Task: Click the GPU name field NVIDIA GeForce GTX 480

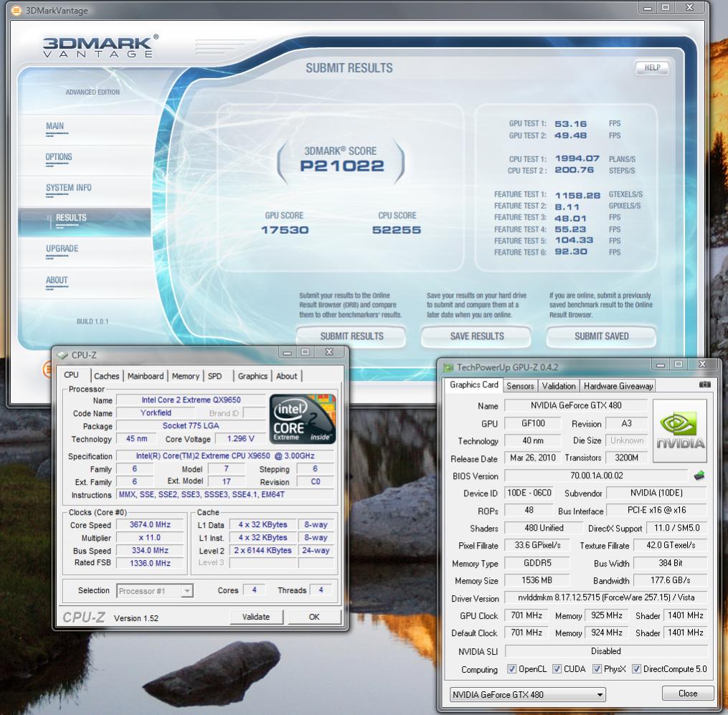Action: click(576, 405)
